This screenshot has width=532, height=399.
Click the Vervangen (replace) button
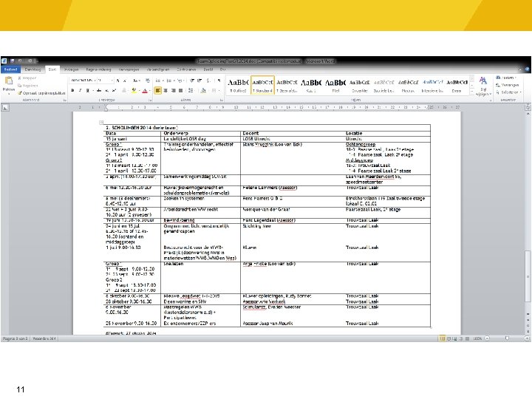(x=507, y=85)
